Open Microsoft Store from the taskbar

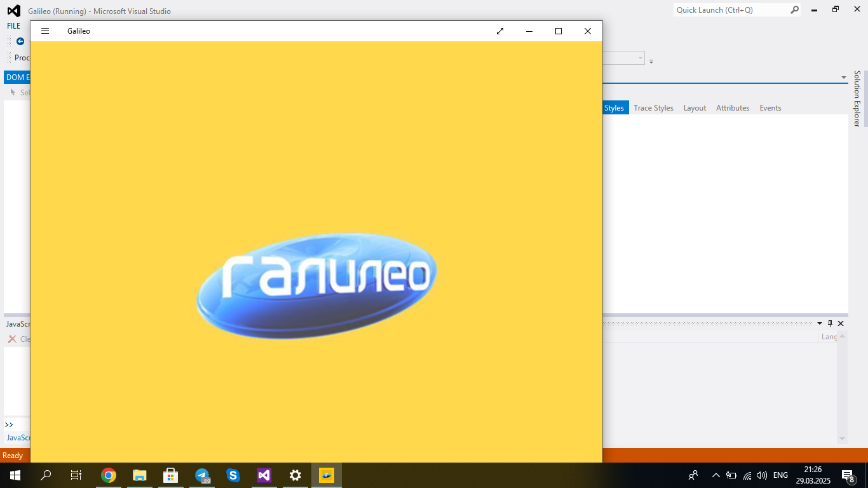pyautogui.click(x=170, y=475)
